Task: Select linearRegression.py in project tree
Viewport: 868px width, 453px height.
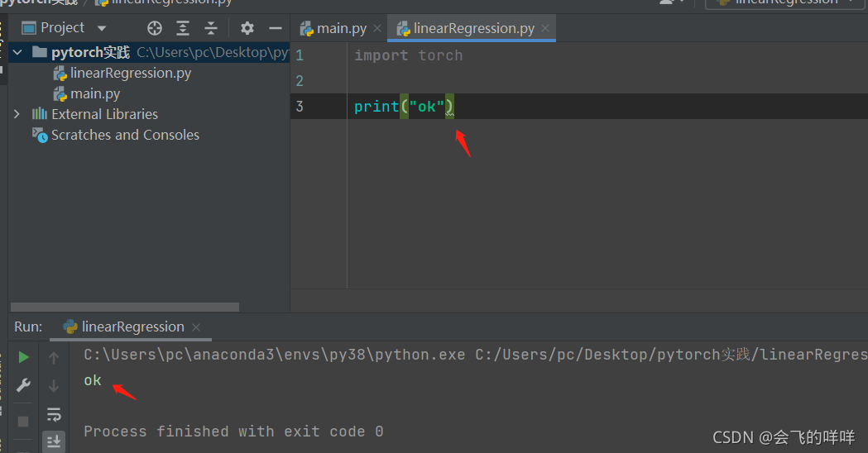Action: point(122,73)
